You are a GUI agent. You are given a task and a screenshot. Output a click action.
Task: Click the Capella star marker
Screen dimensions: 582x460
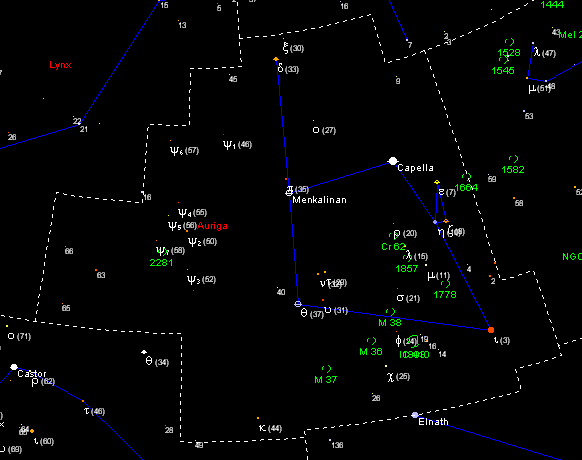click(393, 161)
